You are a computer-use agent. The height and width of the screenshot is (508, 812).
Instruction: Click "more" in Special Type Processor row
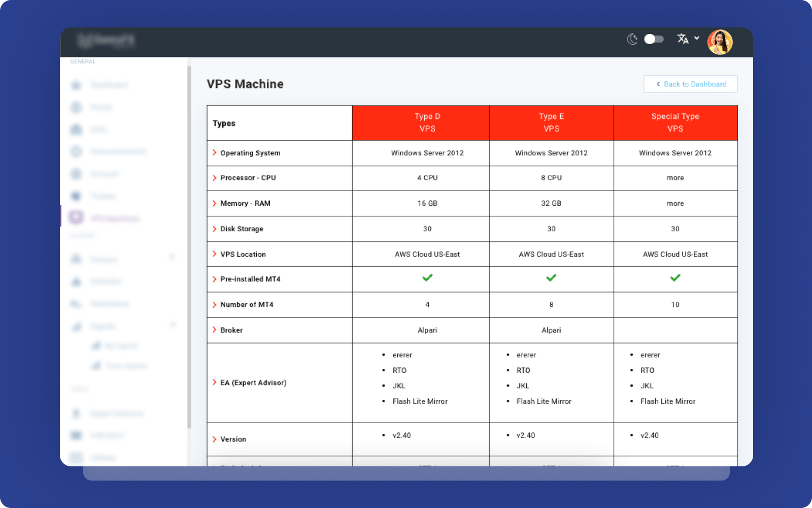coord(675,178)
